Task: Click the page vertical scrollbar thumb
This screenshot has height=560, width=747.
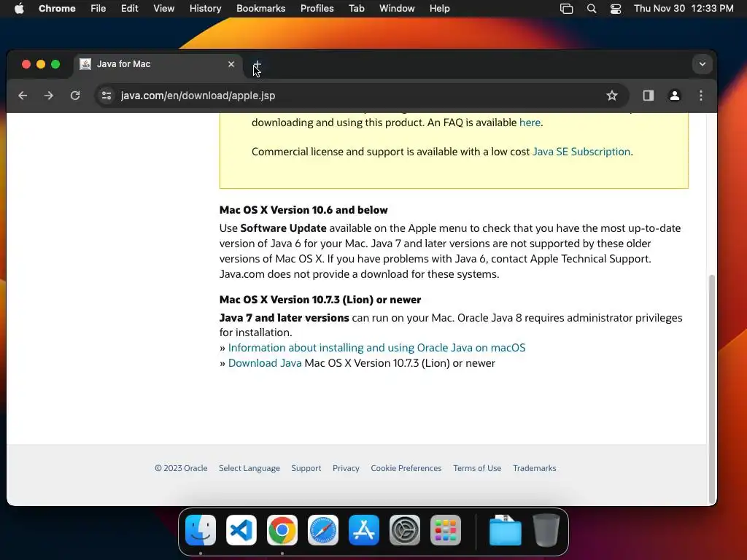Action: pyautogui.click(x=712, y=389)
